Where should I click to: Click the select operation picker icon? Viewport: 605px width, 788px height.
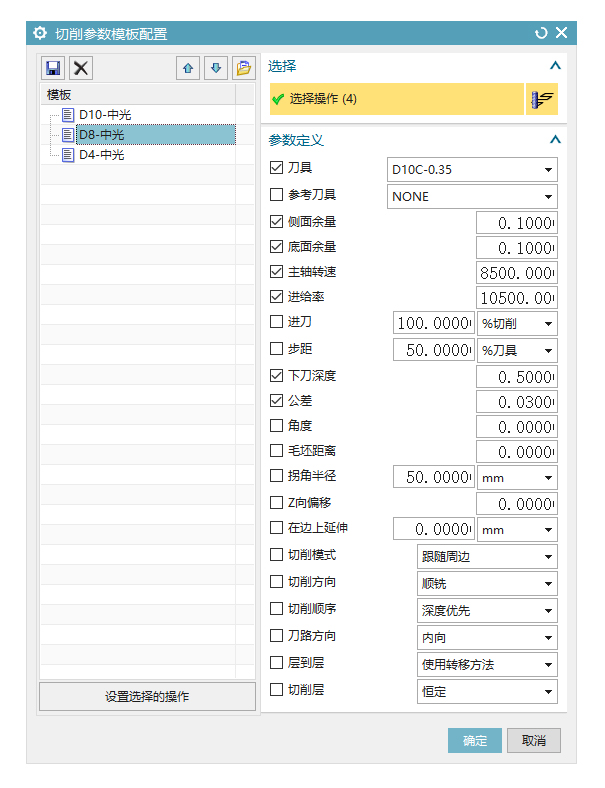[x=542, y=99]
